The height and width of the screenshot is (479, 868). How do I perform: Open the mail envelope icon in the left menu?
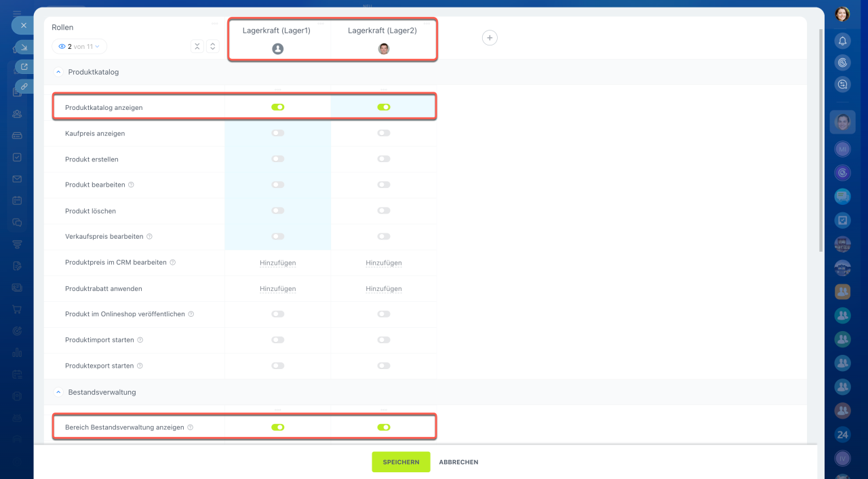pos(17,179)
